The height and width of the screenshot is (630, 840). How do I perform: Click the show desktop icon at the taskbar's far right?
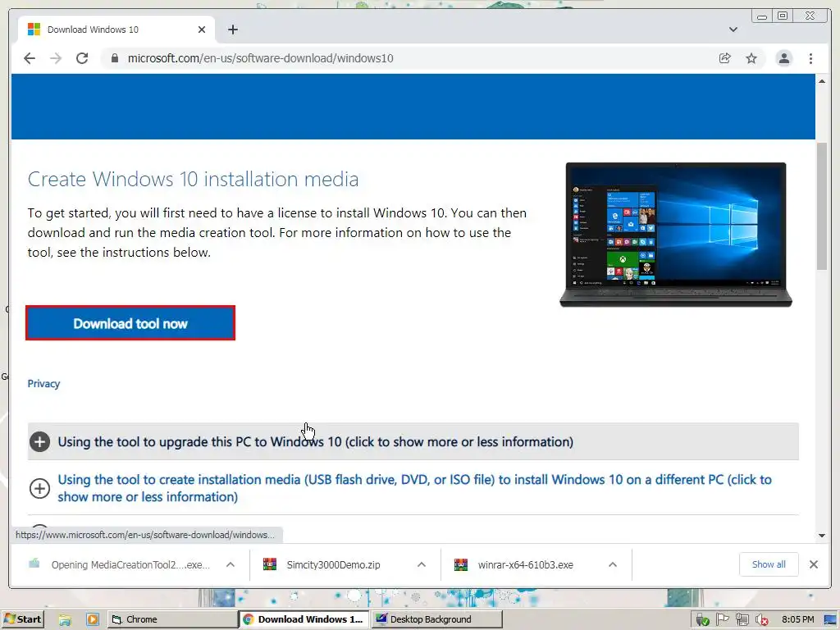(x=831, y=619)
